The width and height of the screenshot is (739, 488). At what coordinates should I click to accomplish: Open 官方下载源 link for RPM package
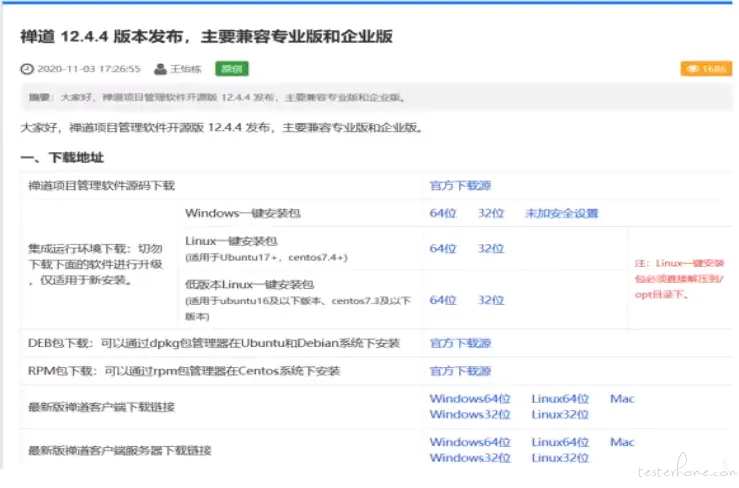pos(460,371)
